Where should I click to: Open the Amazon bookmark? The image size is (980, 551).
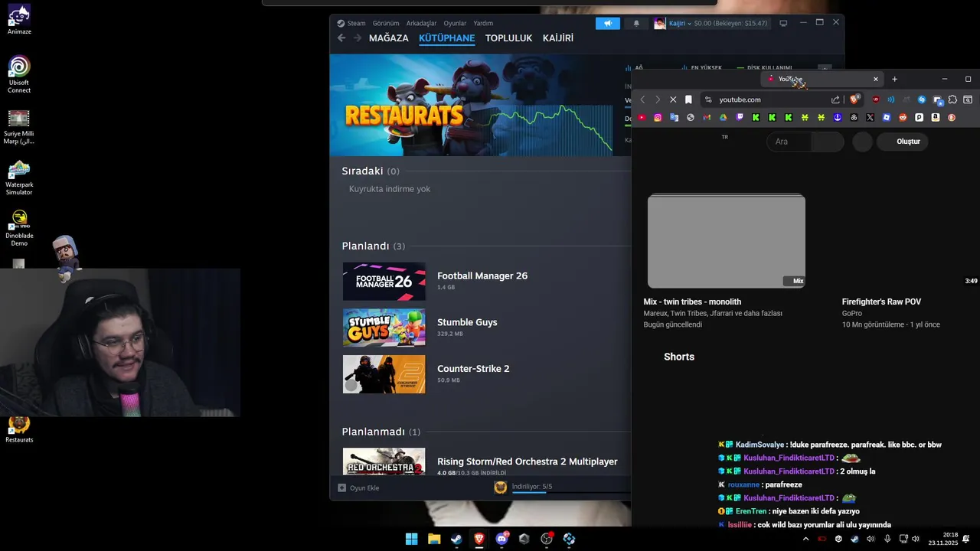936,118
